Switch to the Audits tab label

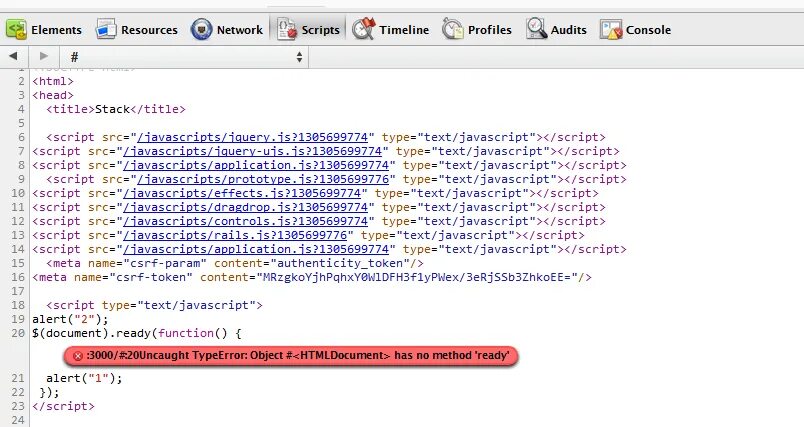tap(569, 30)
